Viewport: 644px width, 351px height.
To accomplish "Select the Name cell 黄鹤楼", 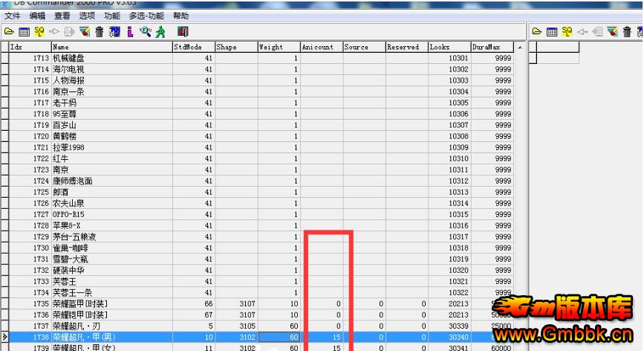I will click(112, 136).
